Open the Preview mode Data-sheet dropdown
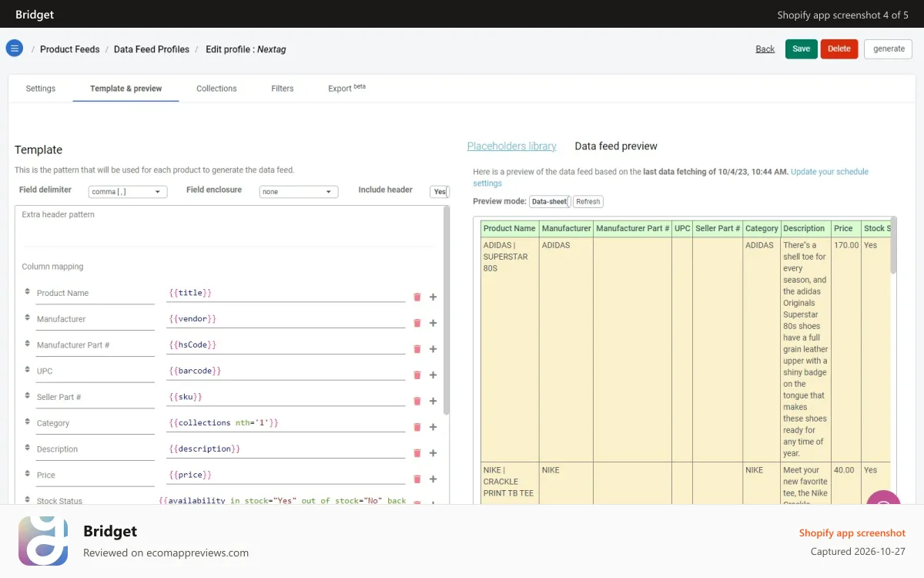This screenshot has width=924, height=578. pyautogui.click(x=550, y=201)
